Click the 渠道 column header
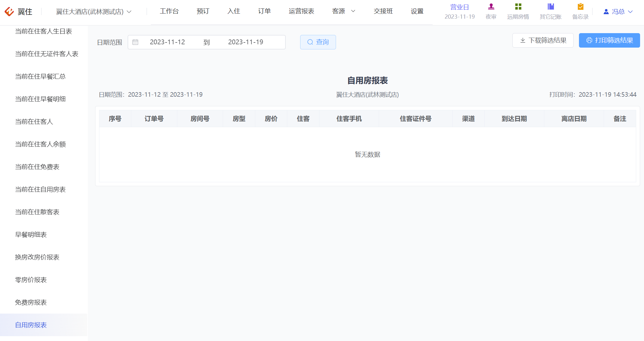Image resolution: width=644 pixels, height=341 pixels. click(x=468, y=119)
